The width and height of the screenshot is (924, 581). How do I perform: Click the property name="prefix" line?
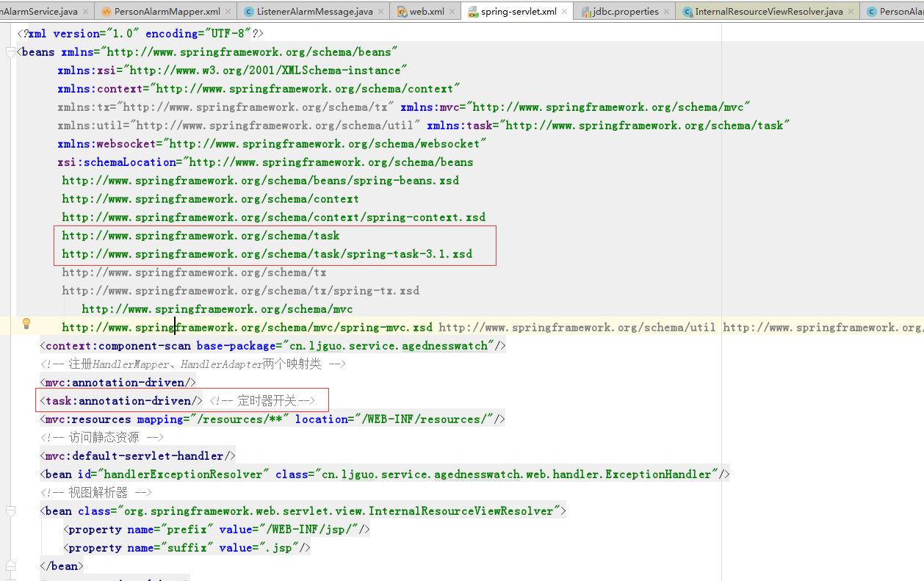[x=217, y=530]
